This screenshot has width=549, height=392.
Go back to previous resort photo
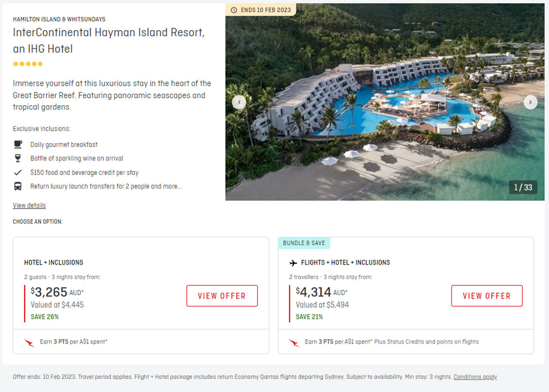pos(239,102)
